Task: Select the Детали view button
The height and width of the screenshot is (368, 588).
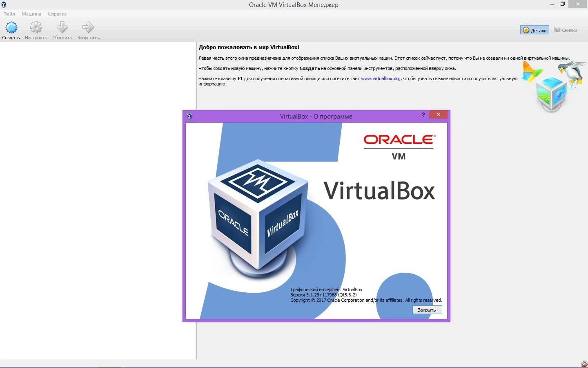Action: [535, 30]
